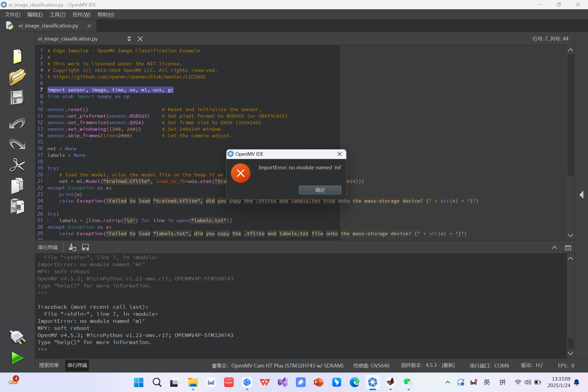Open Microsoft Edge from taskbar
The height and width of the screenshot is (392, 588).
coord(354,382)
